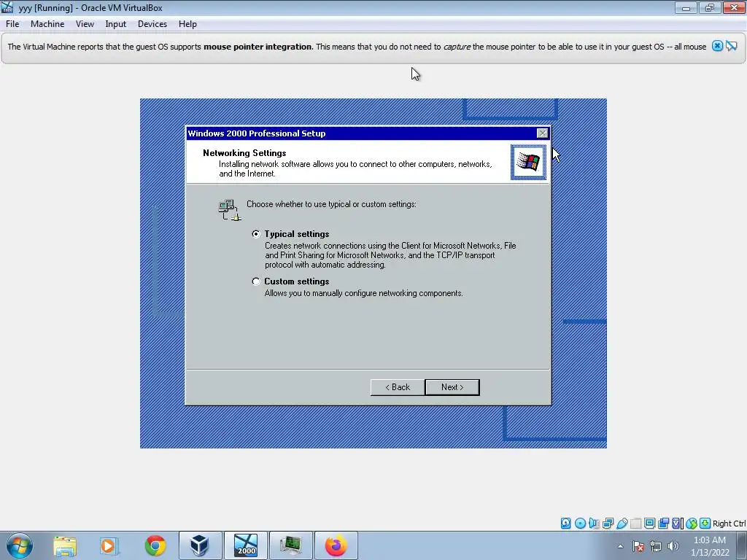Click the network computers icon in setup
Image resolution: width=747 pixels, height=560 pixels.
[x=230, y=210]
